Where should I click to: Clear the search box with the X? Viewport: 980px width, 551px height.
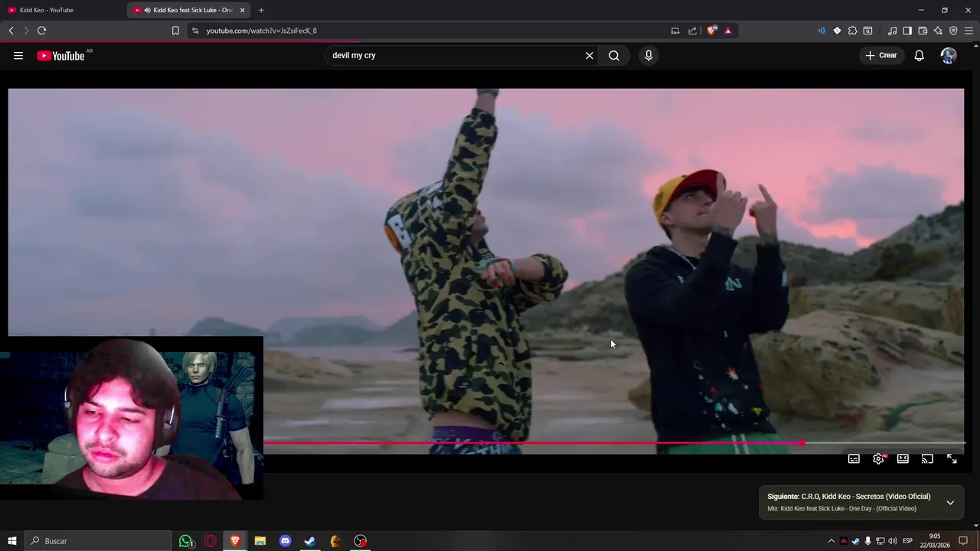click(x=590, y=55)
